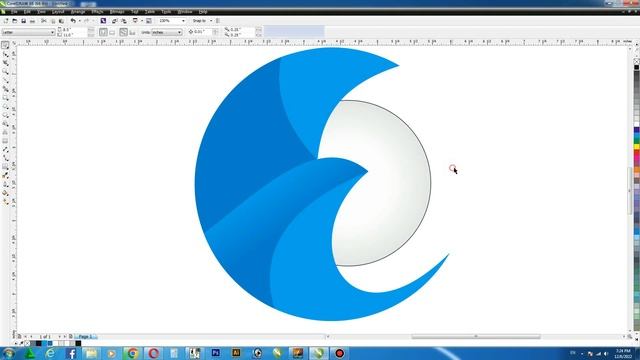The image size is (640, 360).
Task: Select the Eyedropper tool in the toolbox
Action: [5, 176]
